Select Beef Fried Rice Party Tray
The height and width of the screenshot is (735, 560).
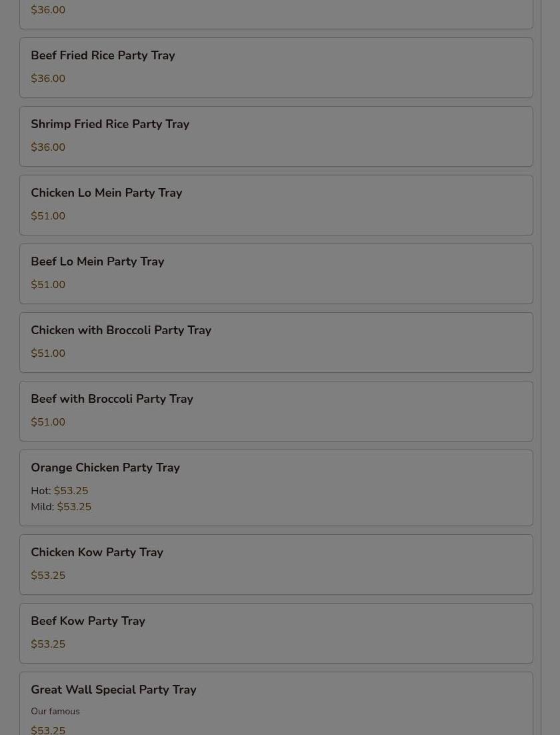(x=276, y=67)
